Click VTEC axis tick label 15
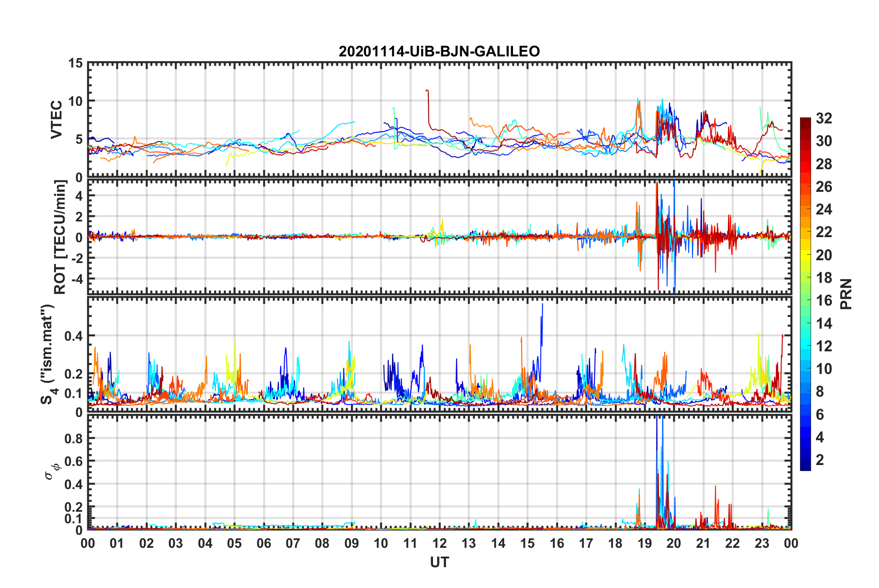Screen dimensions: 879x588 tap(75, 63)
